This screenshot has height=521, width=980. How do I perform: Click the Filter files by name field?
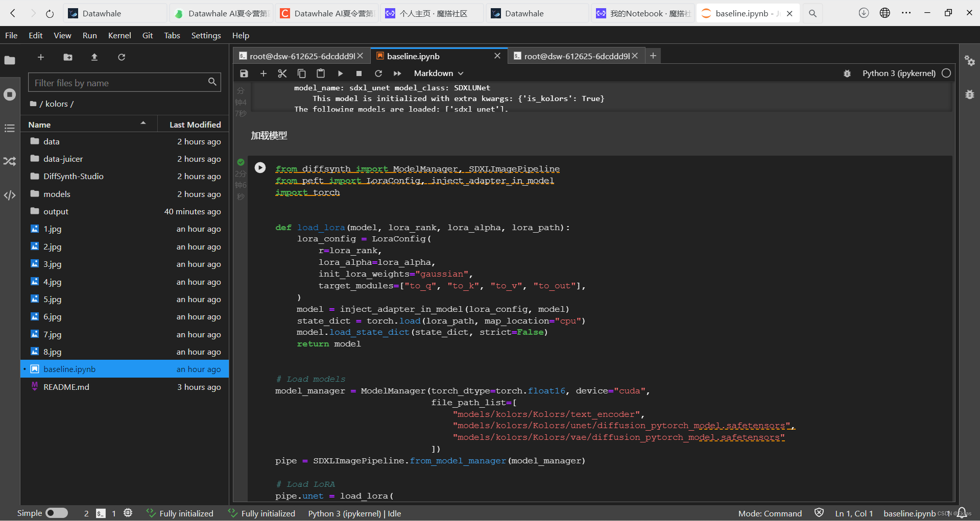tap(125, 83)
